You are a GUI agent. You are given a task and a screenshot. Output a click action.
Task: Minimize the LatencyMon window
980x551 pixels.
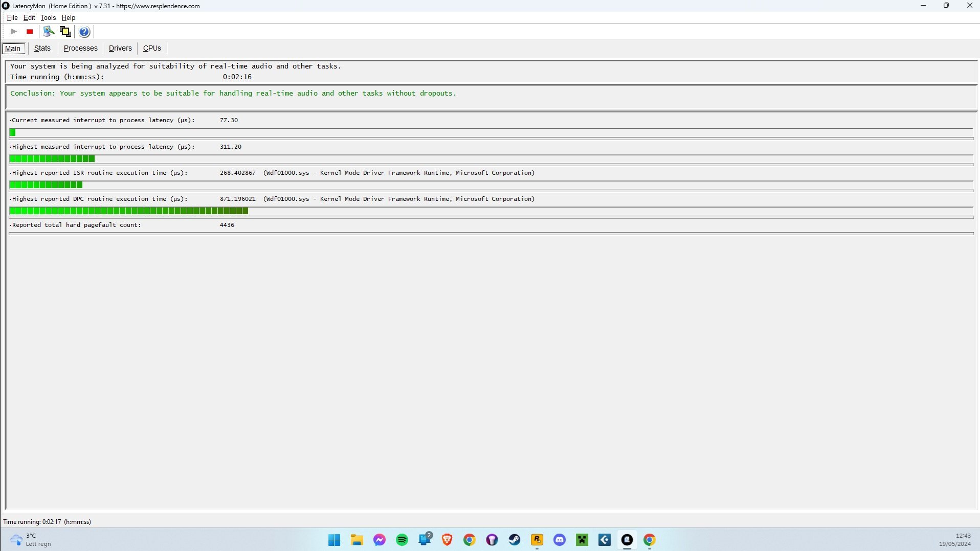[923, 6]
